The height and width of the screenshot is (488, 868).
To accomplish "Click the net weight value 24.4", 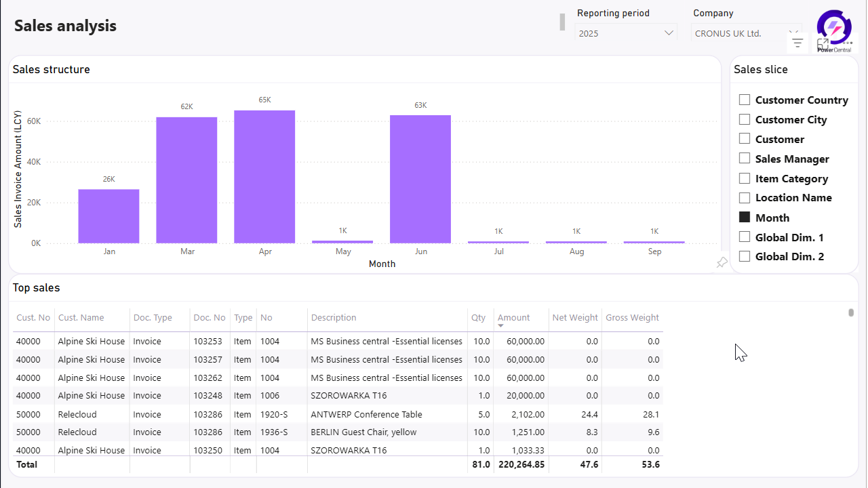I will pyautogui.click(x=590, y=414).
